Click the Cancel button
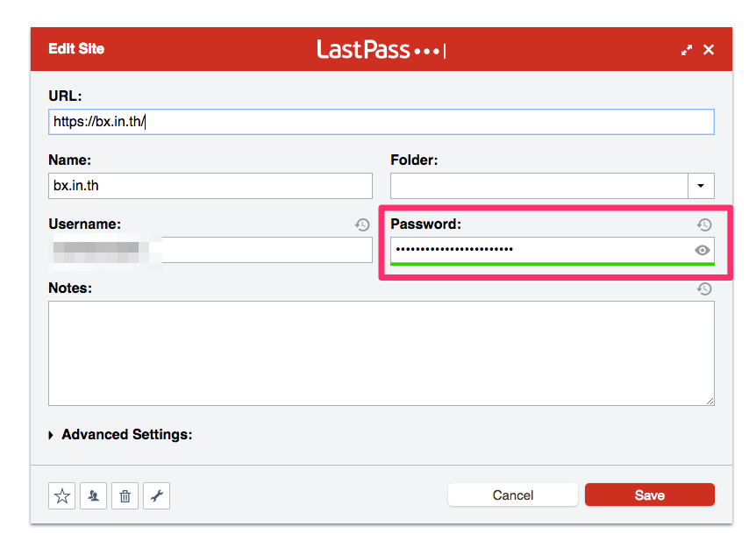 tap(512, 495)
